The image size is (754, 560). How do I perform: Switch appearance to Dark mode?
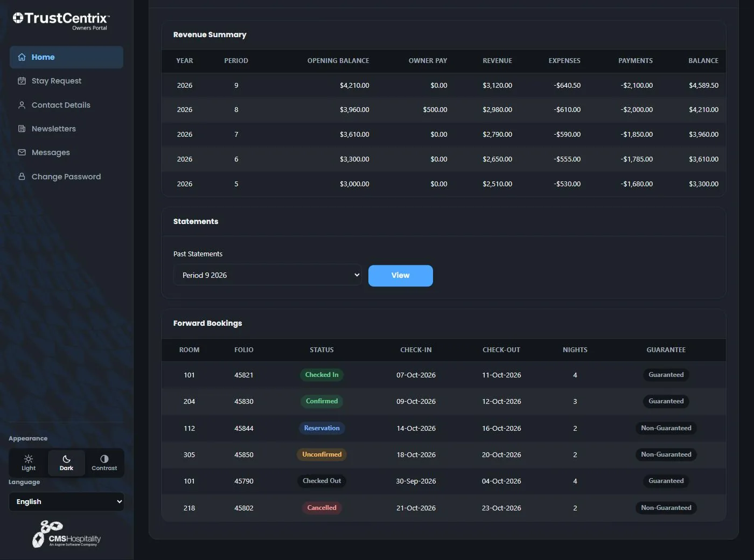point(66,463)
